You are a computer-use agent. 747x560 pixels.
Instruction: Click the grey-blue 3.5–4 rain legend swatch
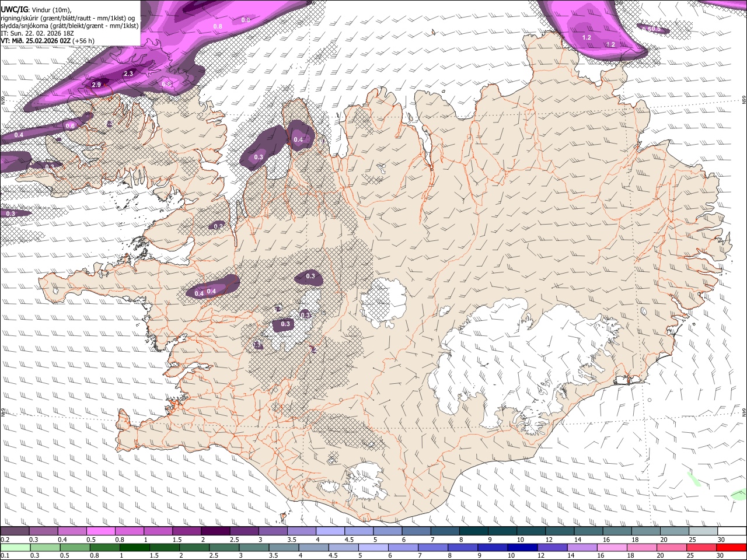coord(284,547)
